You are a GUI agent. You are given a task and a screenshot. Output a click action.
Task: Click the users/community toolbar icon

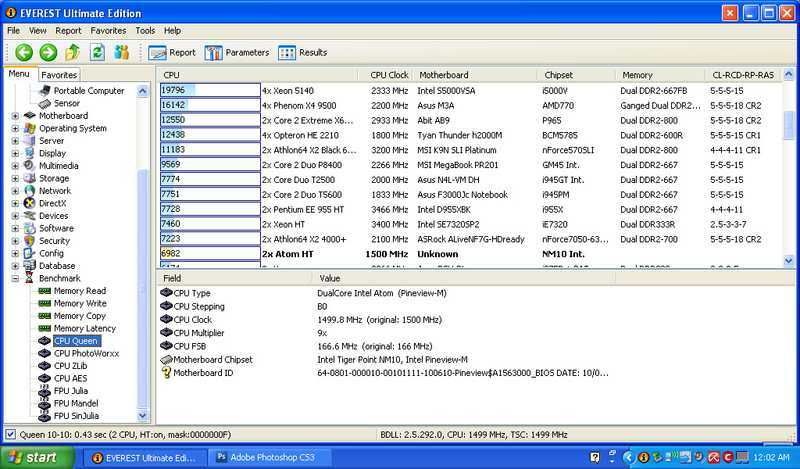[121, 52]
